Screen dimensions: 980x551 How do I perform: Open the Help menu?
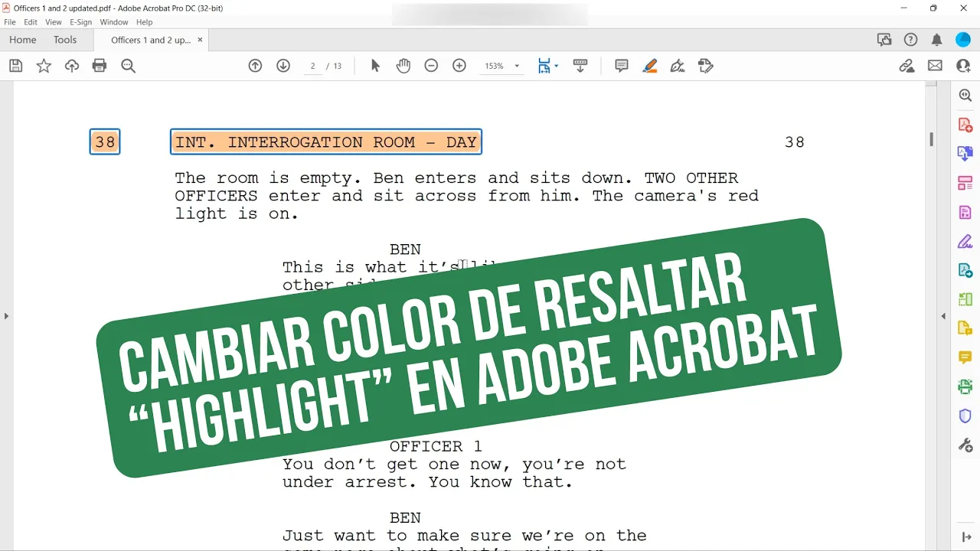click(145, 22)
